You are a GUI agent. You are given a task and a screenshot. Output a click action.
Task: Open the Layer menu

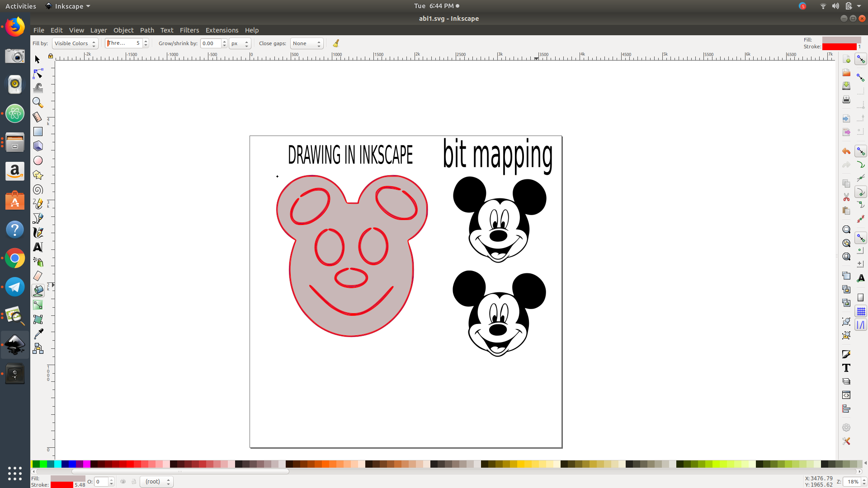[99, 30]
